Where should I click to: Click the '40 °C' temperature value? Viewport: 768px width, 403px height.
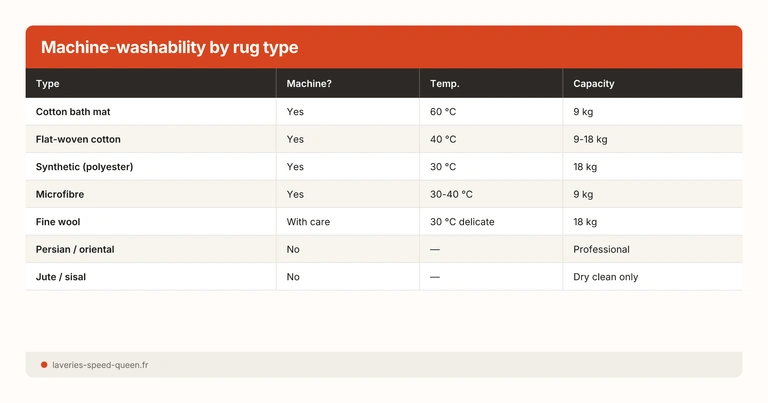pos(443,139)
